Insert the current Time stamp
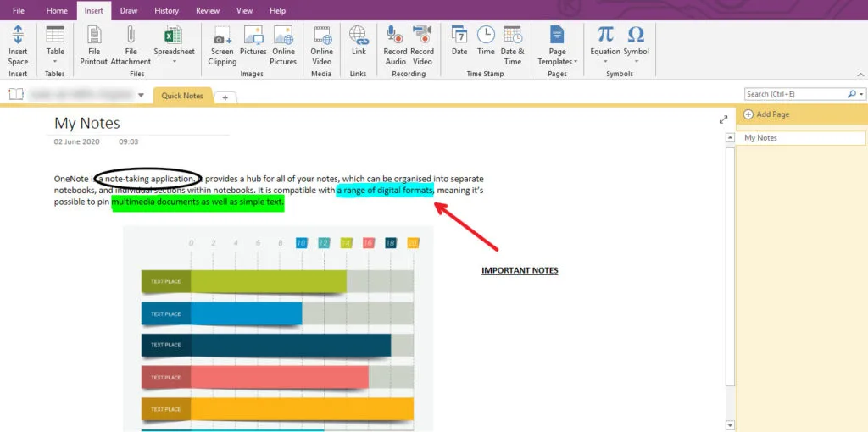868x432 pixels. [486, 41]
